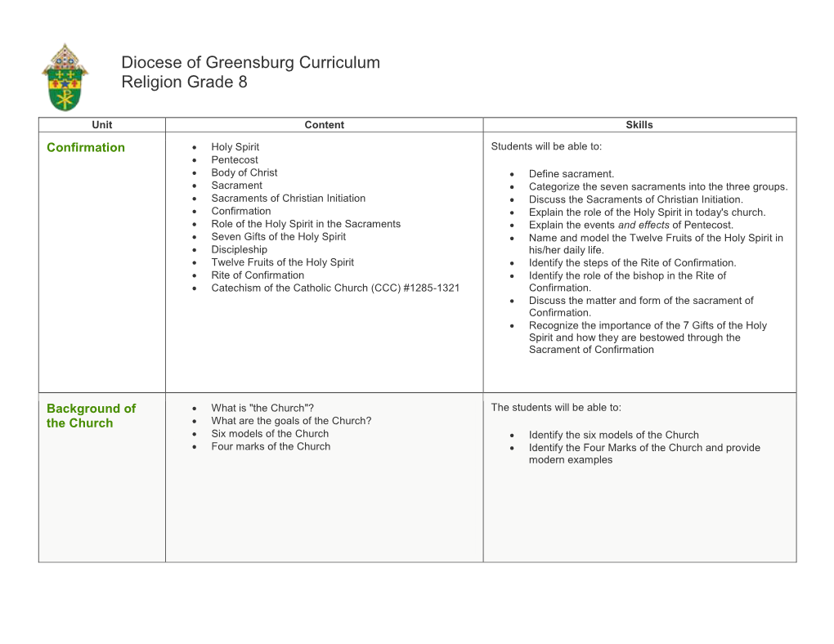This screenshot has width=834, height=644.
Task: Click the 'Background of the Church' unit heading
Action: (91, 415)
